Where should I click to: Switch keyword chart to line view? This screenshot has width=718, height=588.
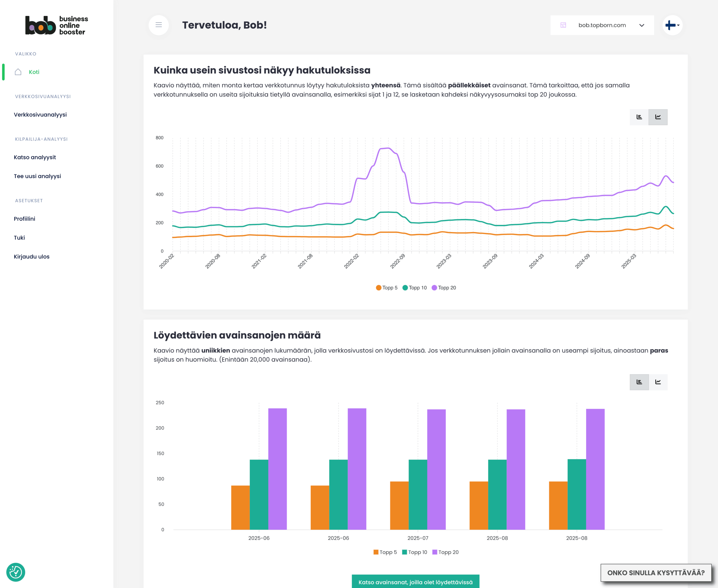pyautogui.click(x=658, y=382)
